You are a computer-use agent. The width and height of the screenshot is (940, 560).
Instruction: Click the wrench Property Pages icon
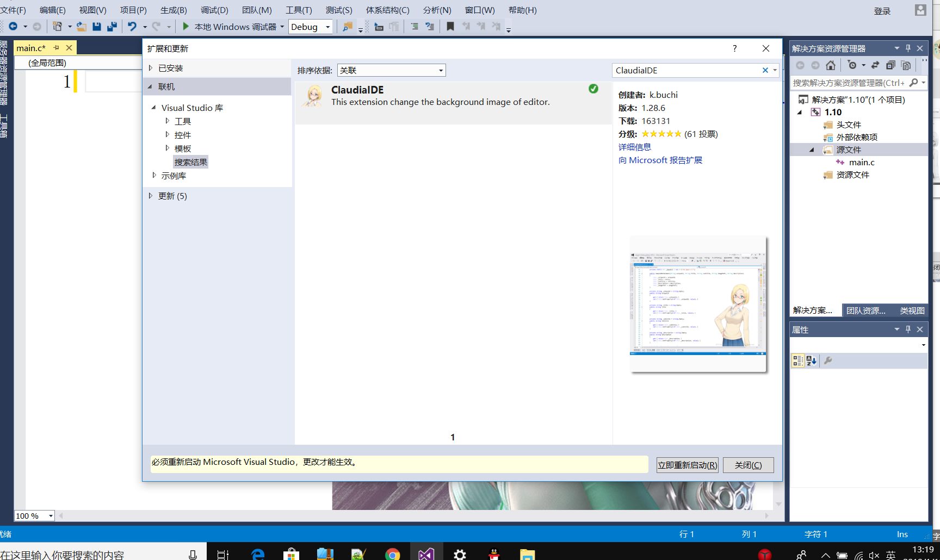828,360
